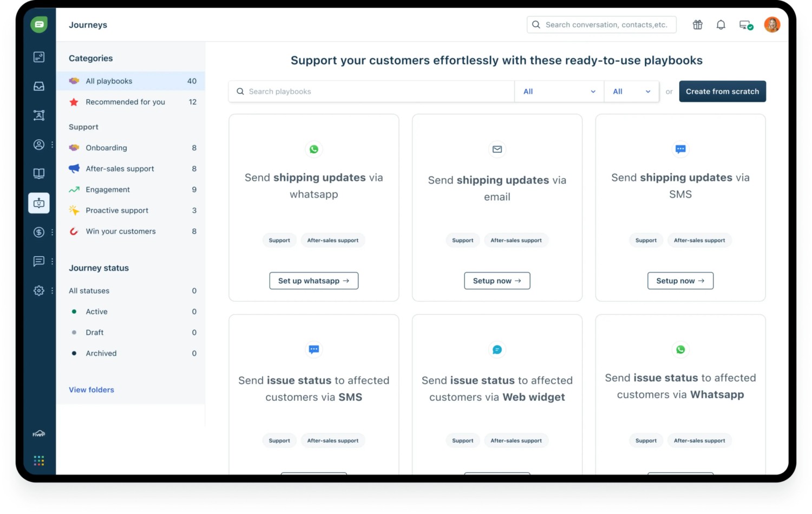Open the app switcher grid icon
This screenshot has height=514, width=812.
point(39,460)
